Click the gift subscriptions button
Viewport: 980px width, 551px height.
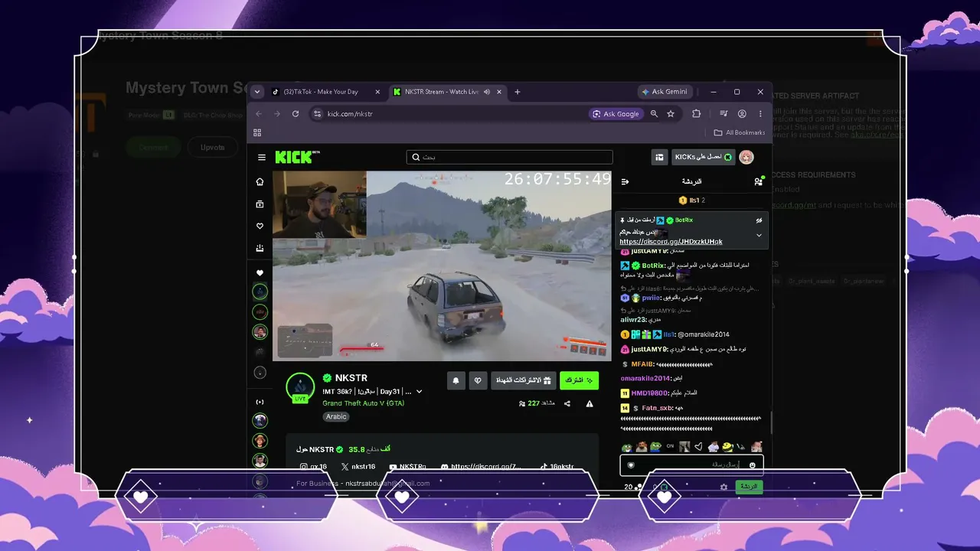524,380
